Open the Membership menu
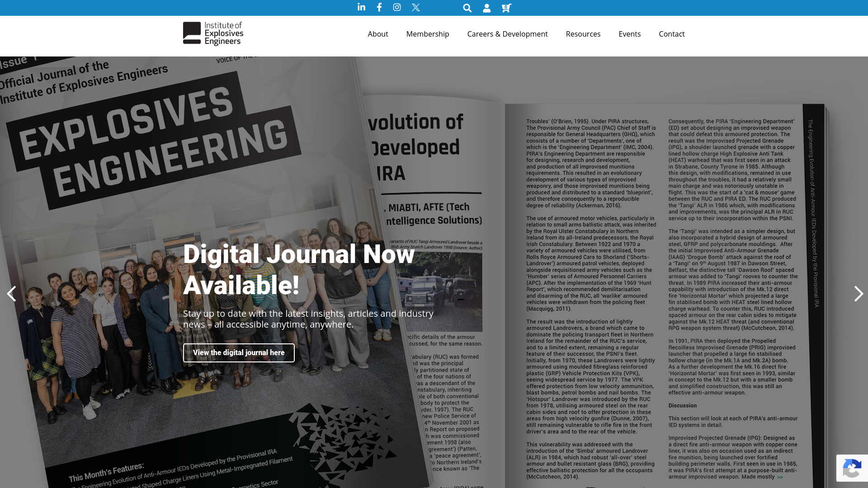The height and width of the screenshot is (488, 868). [428, 34]
